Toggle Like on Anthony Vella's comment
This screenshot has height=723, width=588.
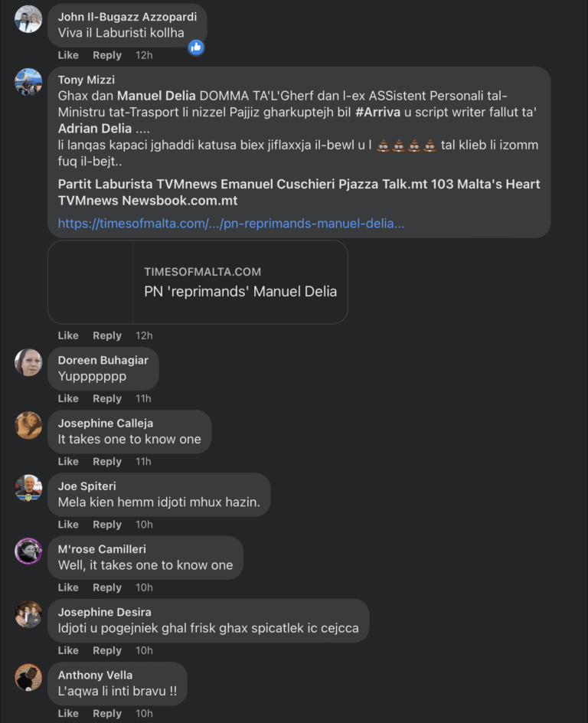click(68, 713)
